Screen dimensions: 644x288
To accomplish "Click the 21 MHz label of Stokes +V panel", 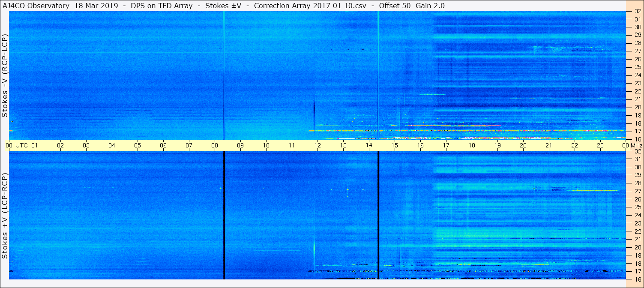I will pos(638,239).
